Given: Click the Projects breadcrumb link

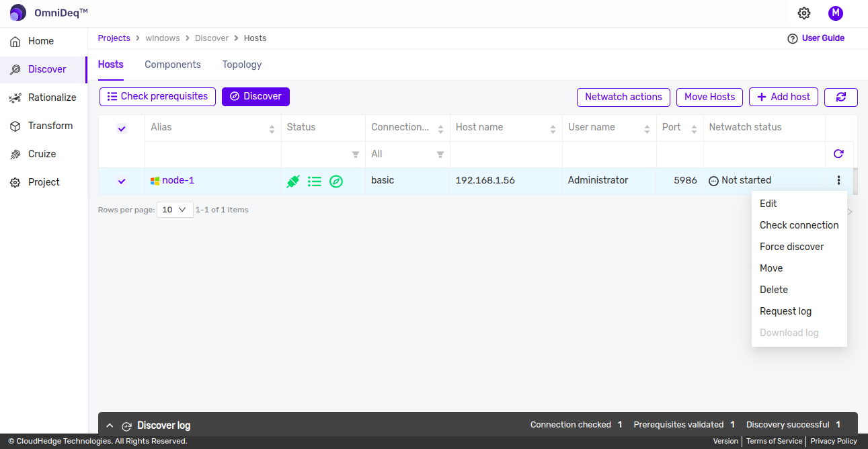Looking at the screenshot, I should click(114, 38).
